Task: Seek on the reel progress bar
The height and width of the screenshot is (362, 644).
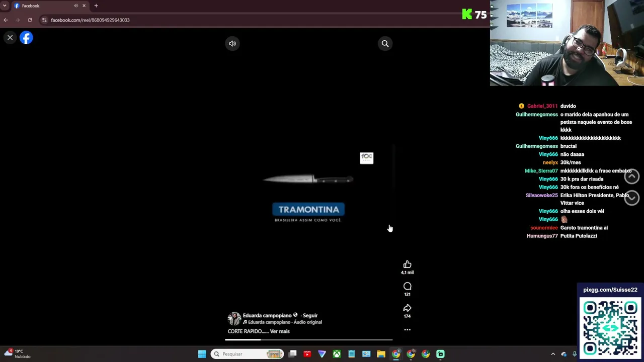Action: [x=308, y=340]
